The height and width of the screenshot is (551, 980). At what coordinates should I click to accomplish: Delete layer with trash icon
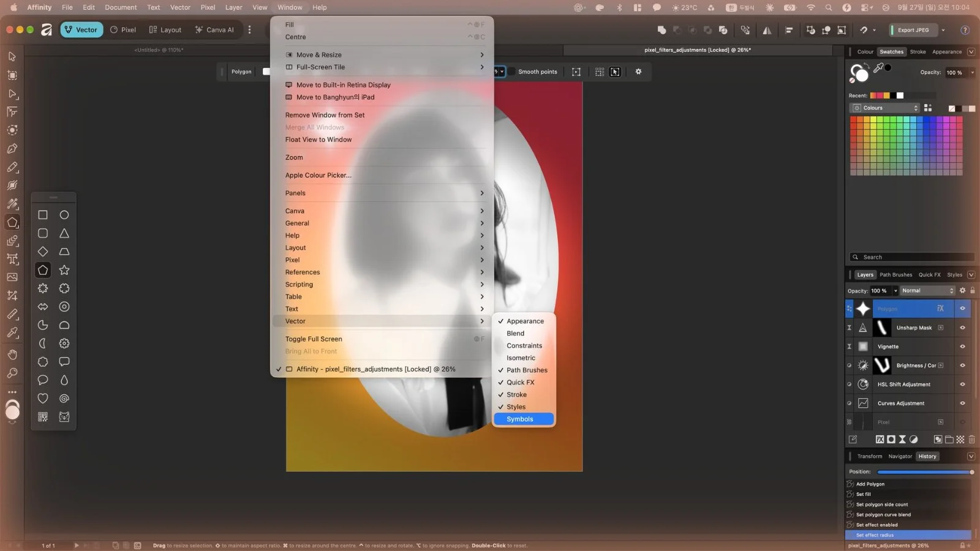pyautogui.click(x=971, y=440)
